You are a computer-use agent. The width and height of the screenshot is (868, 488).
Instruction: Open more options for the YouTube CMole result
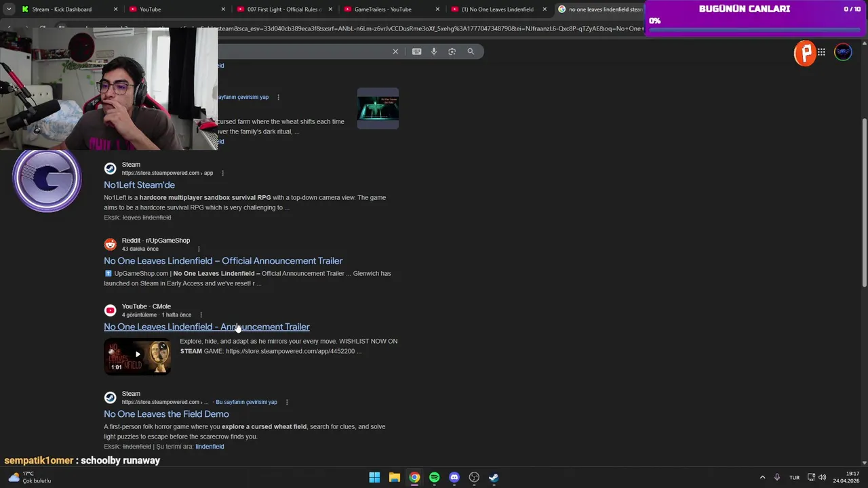pos(201,315)
